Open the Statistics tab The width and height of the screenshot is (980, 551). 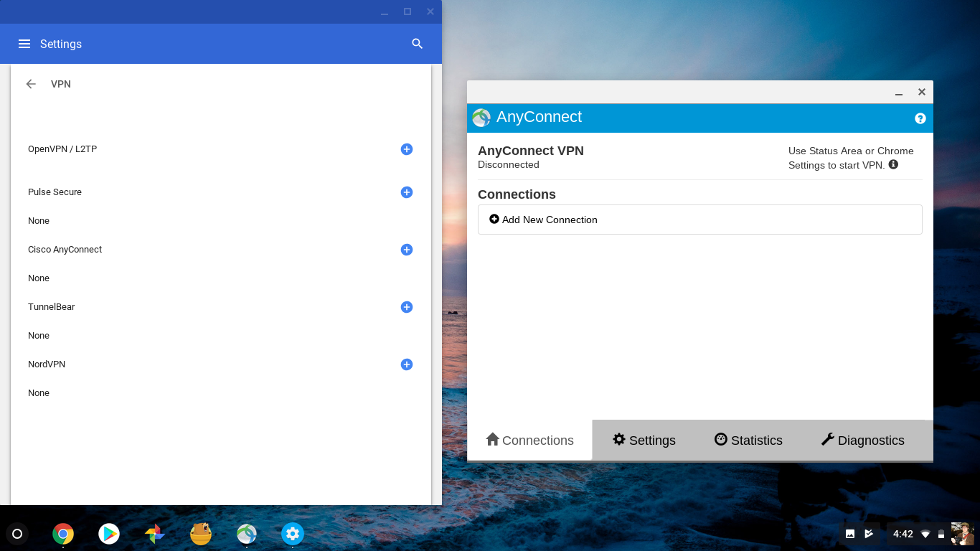pyautogui.click(x=748, y=440)
